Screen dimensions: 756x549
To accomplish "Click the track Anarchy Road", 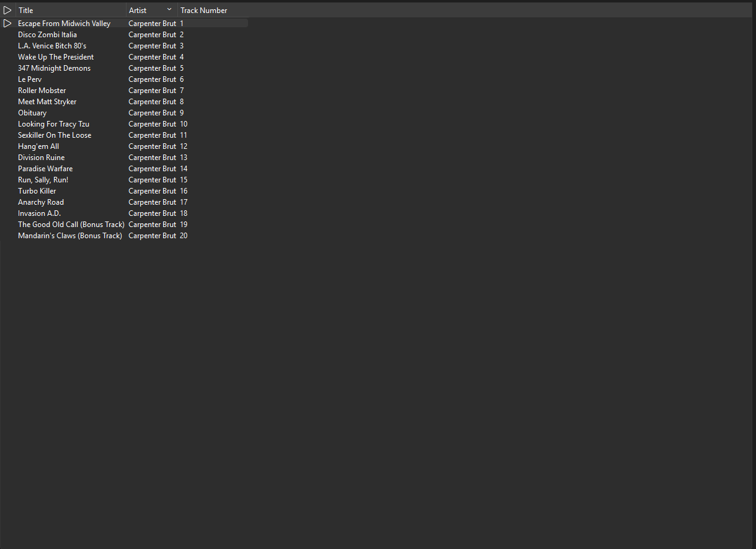I will click(x=41, y=202).
